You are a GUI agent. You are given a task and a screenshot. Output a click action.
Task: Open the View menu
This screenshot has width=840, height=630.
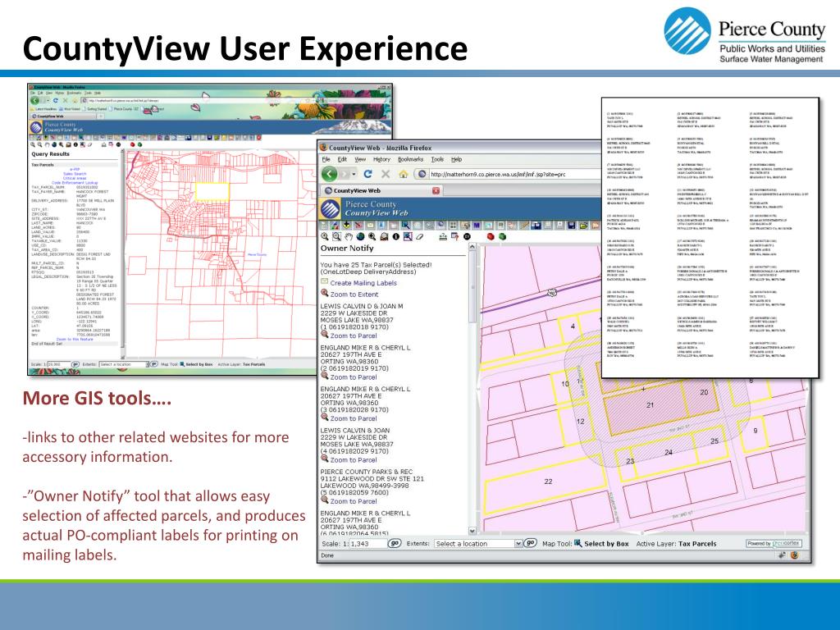point(360,159)
